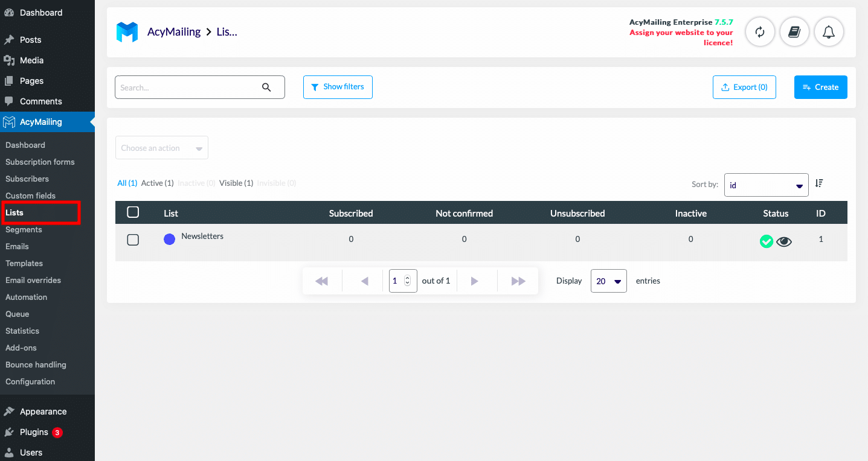Open Email overrides submenu
Screen dimensions: 868x461
point(33,280)
